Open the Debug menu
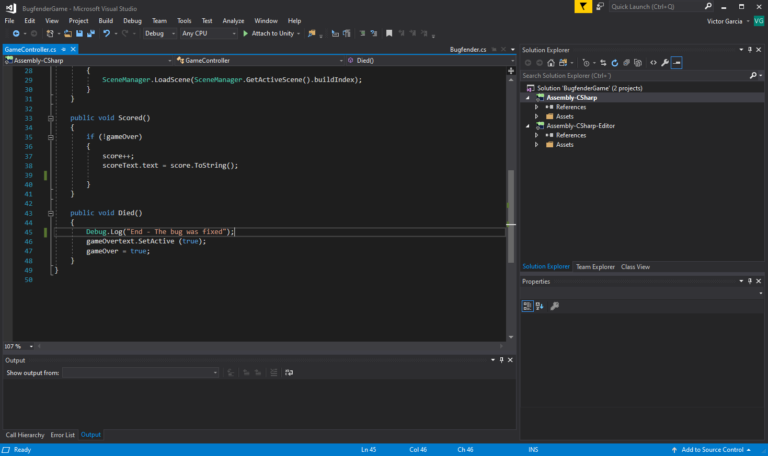Image resolution: width=768 pixels, height=456 pixels. pos(132,21)
